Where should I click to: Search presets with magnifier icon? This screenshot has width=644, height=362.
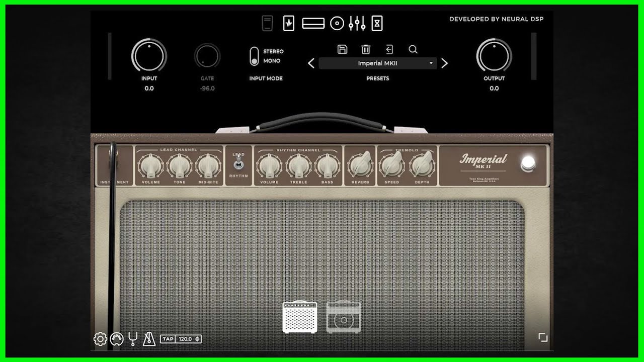(413, 49)
